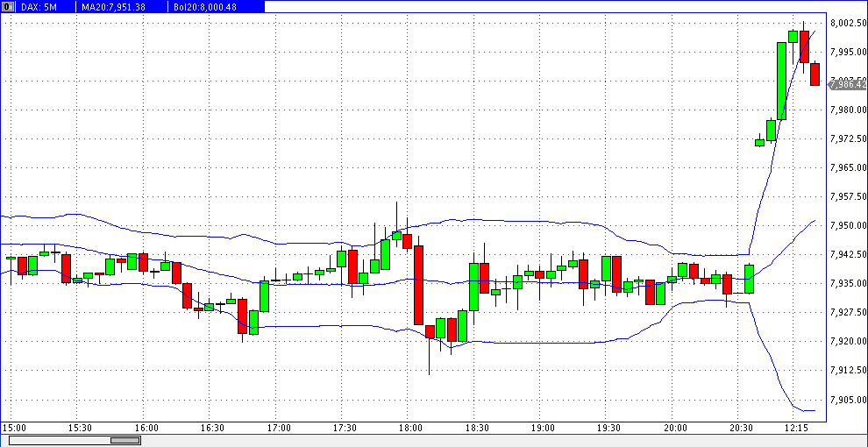This screenshot has height=447, width=868.
Task: Click the 8,002.50 price axis label
Action: click(x=847, y=24)
